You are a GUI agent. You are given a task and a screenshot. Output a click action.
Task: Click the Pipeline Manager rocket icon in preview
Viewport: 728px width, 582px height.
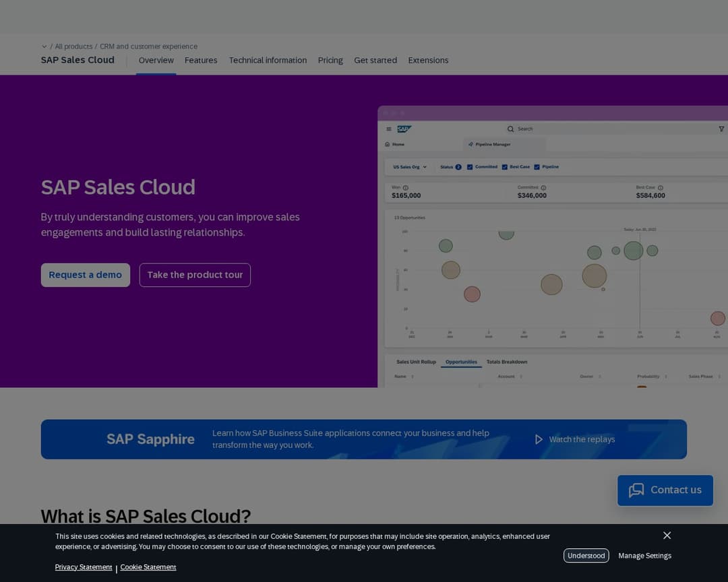(x=471, y=144)
